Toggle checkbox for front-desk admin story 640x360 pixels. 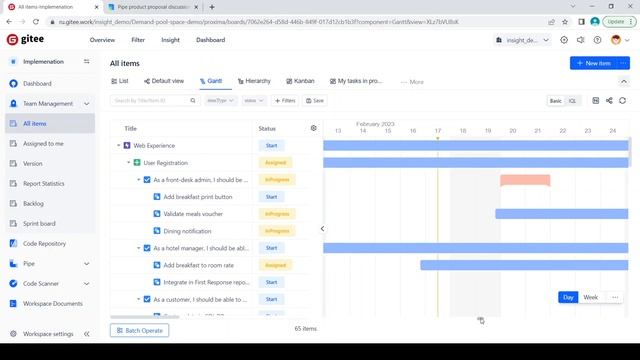147,180
